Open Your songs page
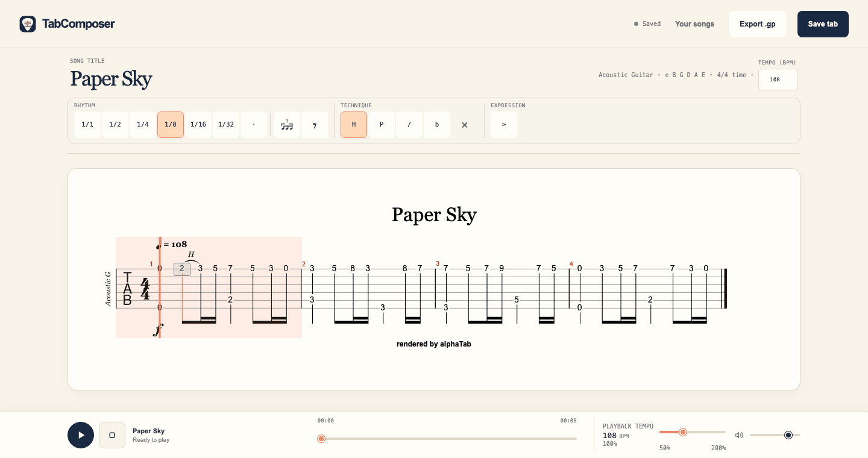 tap(694, 24)
